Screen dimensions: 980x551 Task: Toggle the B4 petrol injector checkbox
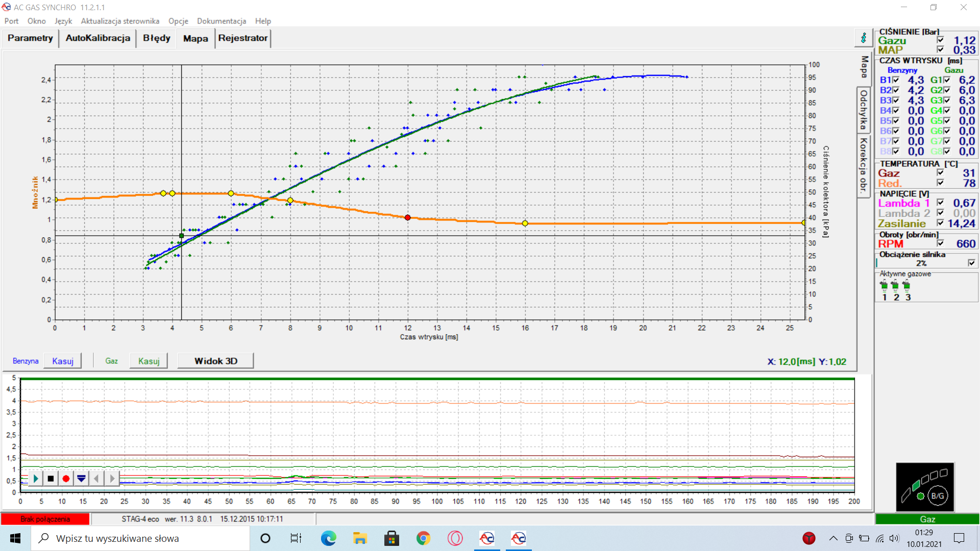tap(896, 111)
